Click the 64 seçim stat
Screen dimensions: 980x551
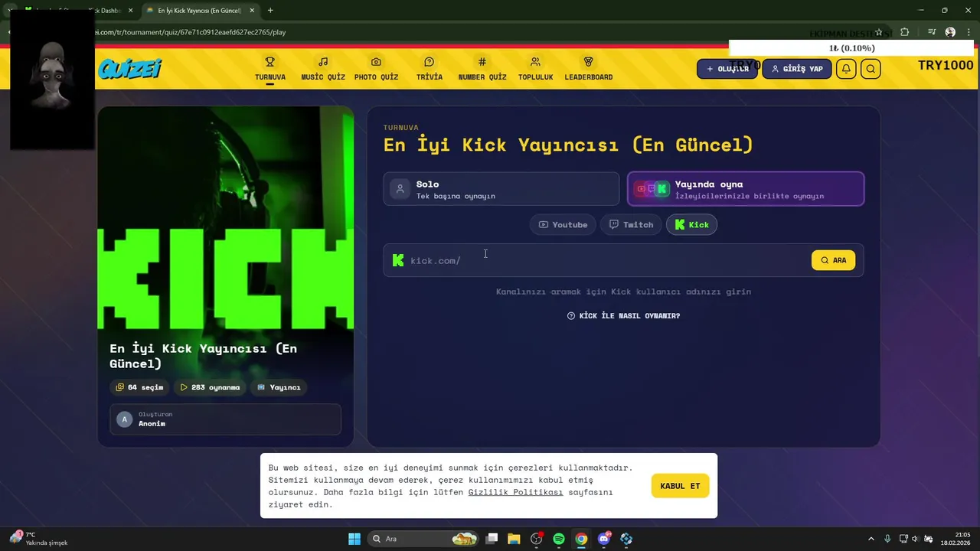[139, 387]
